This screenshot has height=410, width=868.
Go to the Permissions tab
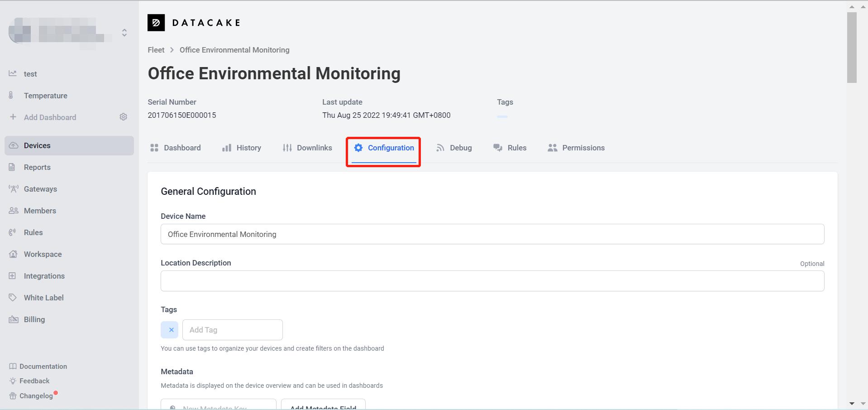576,148
